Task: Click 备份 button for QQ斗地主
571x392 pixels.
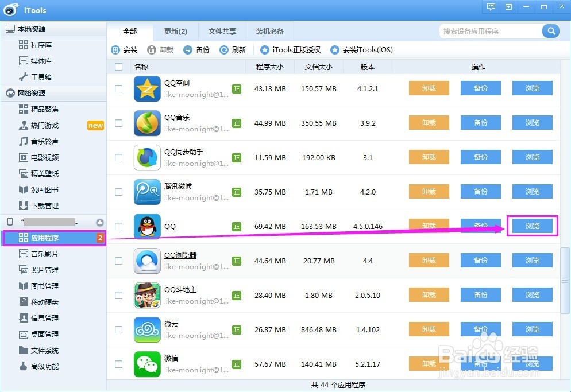Action: [481, 295]
